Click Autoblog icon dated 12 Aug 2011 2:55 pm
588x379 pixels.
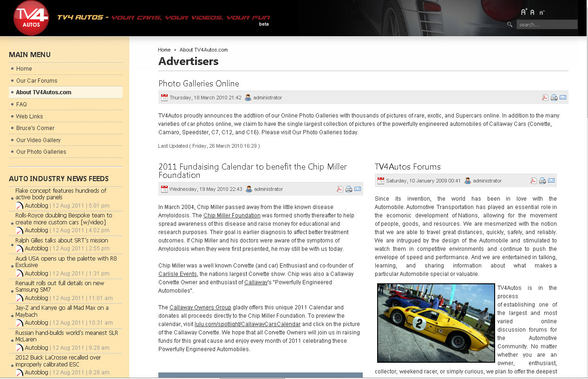(x=20, y=248)
